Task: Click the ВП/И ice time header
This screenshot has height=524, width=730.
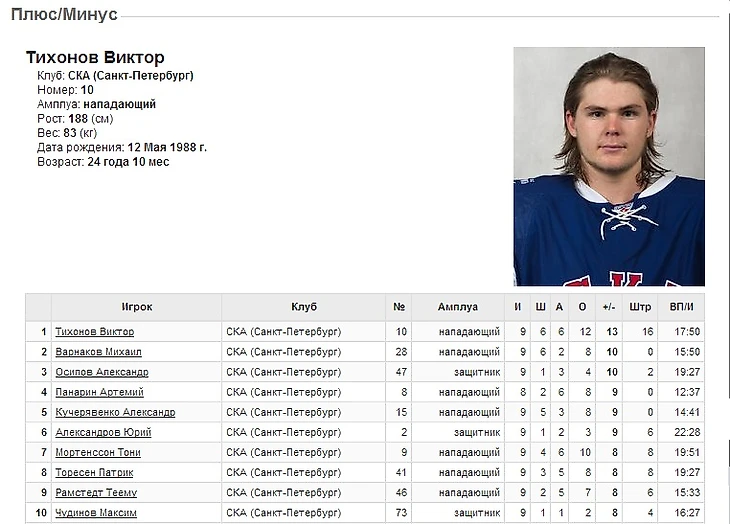Action: pyautogui.click(x=682, y=307)
